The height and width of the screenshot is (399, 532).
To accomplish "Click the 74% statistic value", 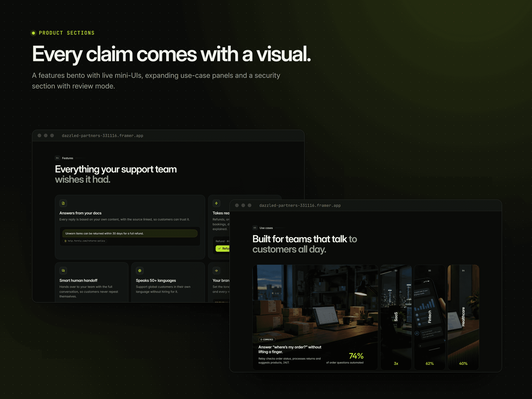I will (x=356, y=356).
